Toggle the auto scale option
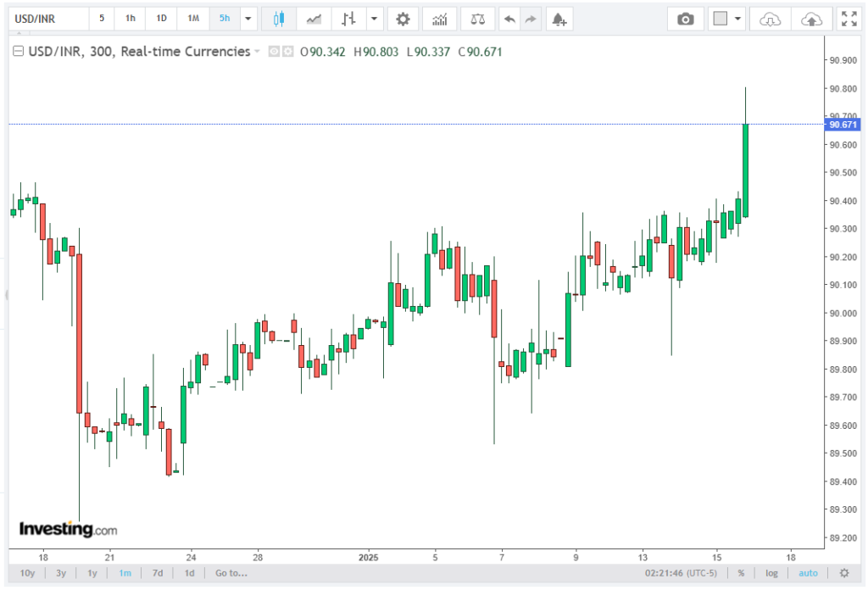Screen dimensions: 868x590 808,573
